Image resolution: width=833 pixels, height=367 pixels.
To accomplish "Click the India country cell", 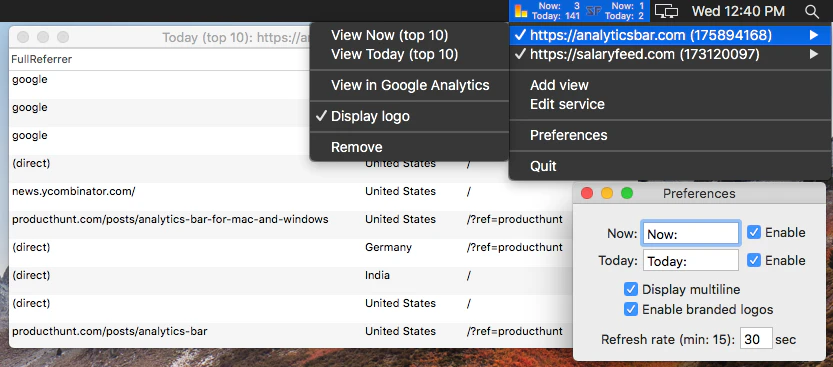I will pyautogui.click(x=377, y=275).
